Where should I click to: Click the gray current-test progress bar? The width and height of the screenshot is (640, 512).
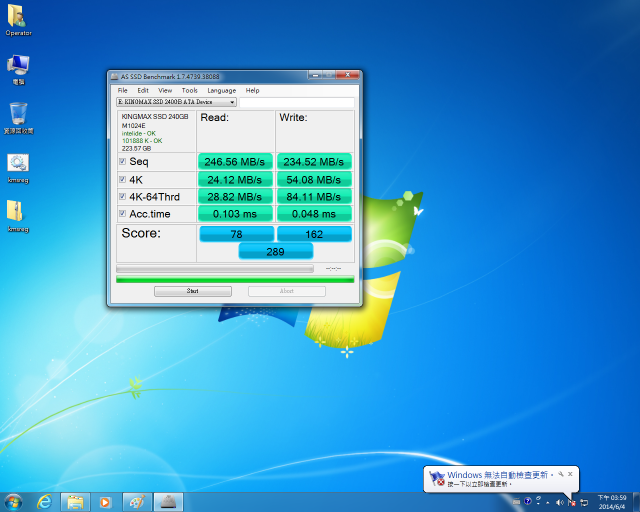tap(215, 268)
